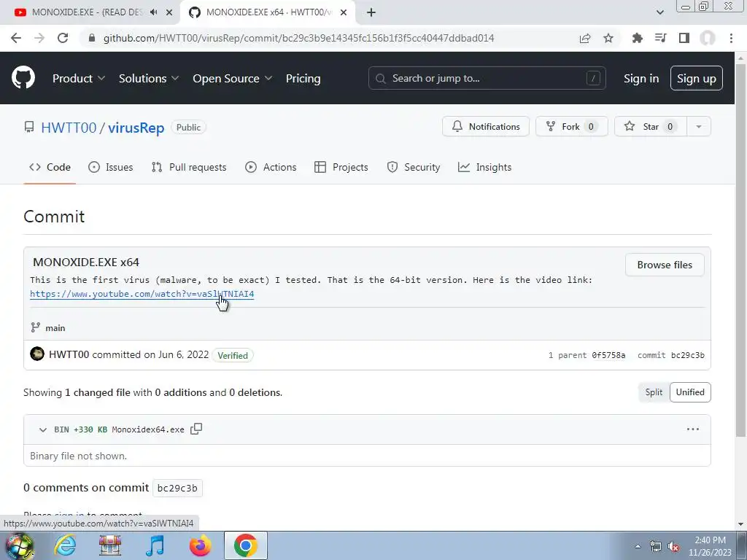This screenshot has height=560, width=747.
Task: Copy Monoxidex64.exe file path icon
Action: pyautogui.click(x=196, y=429)
